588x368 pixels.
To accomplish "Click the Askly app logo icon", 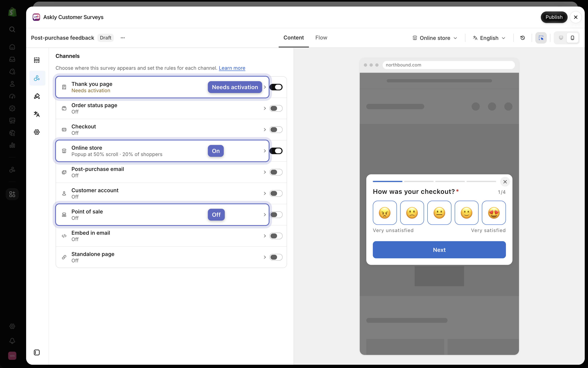I will tap(37, 17).
